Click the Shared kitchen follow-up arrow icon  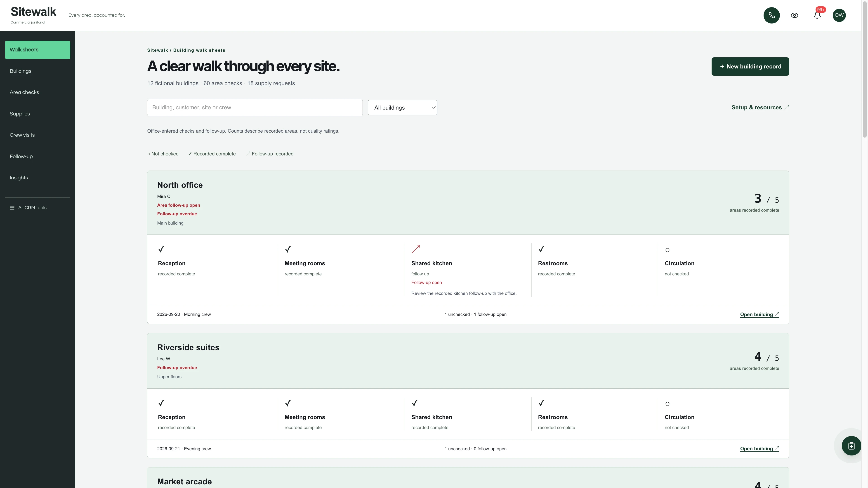(416, 249)
